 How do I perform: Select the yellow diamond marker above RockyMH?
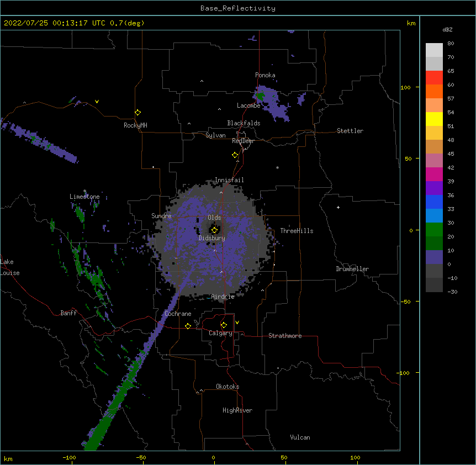138,113
